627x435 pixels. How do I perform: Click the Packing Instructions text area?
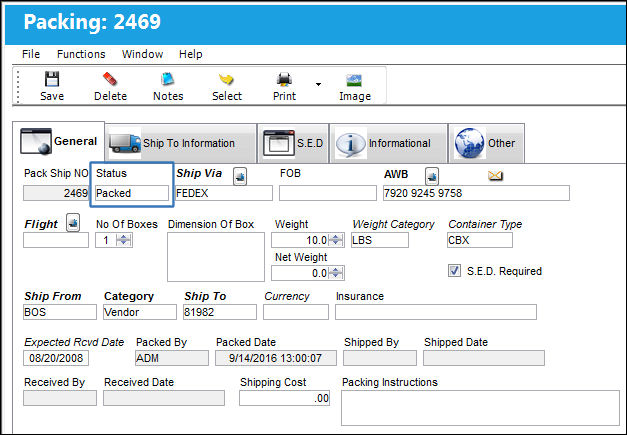point(480,408)
